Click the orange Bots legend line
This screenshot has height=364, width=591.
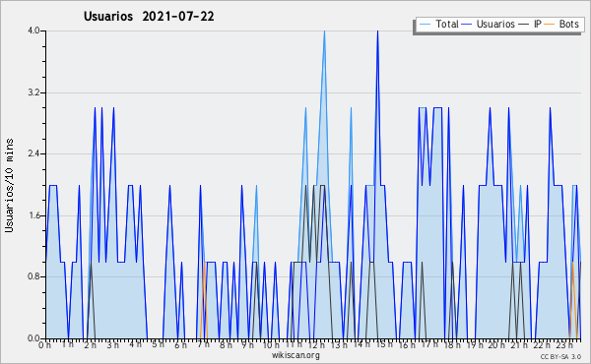click(550, 25)
